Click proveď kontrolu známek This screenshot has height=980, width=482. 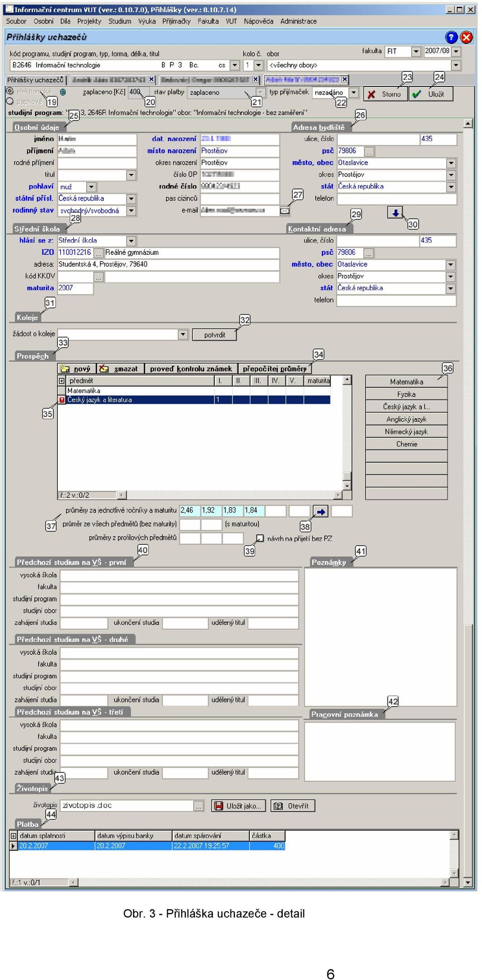click(191, 369)
